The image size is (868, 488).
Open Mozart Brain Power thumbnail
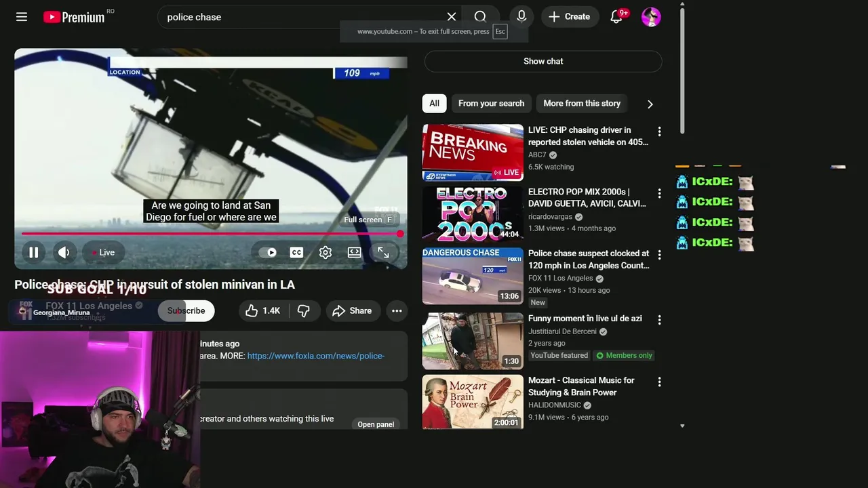(473, 402)
